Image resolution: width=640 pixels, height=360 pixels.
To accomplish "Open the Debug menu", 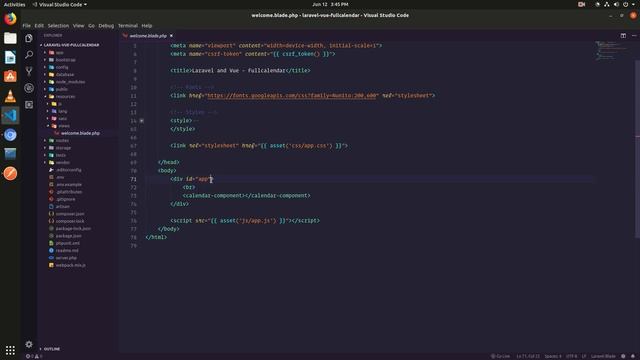I will [106, 26].
